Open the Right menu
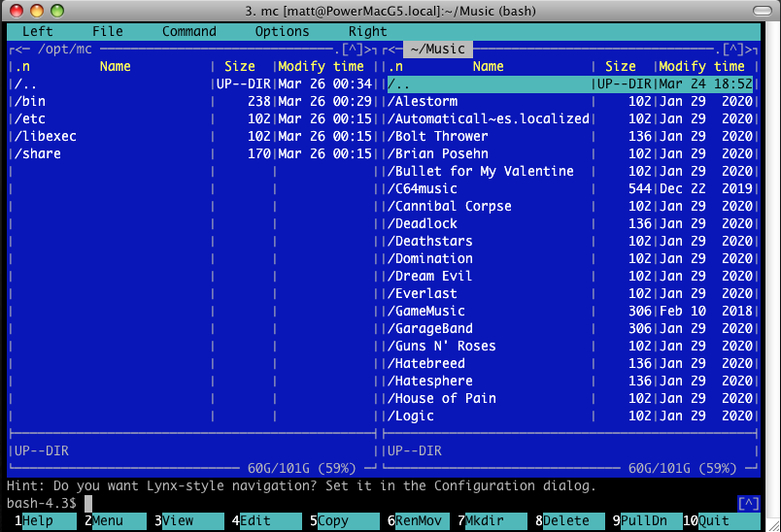Viewport: 781px width, 532px height. tap(367, 31)
